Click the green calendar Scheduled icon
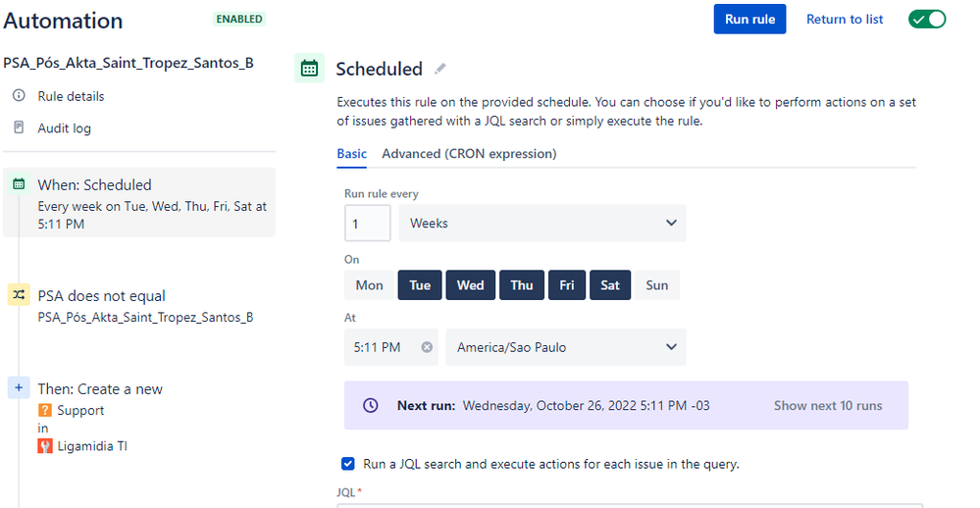This screenshot has height=508, width=980. pyautogui.click(x=310, y=69)
